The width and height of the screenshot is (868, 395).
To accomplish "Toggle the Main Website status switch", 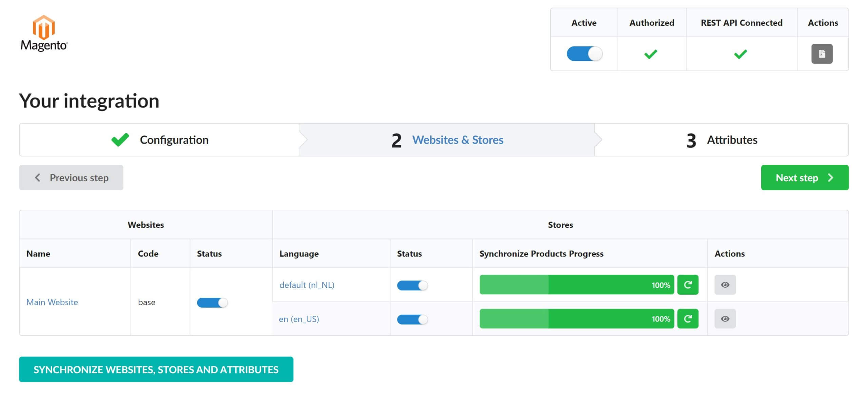I will coord(212,303).
